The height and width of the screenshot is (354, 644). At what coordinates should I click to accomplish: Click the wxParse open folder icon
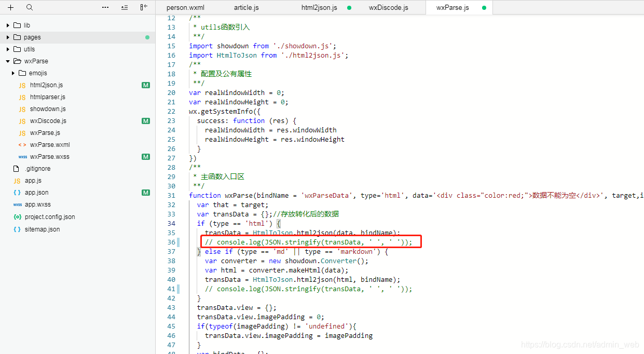pos(17,61)
